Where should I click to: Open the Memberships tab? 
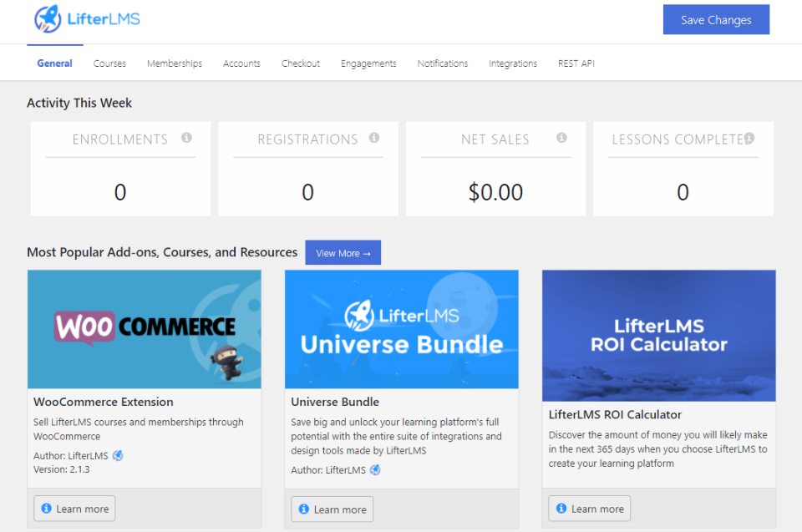tap(175, 63)
